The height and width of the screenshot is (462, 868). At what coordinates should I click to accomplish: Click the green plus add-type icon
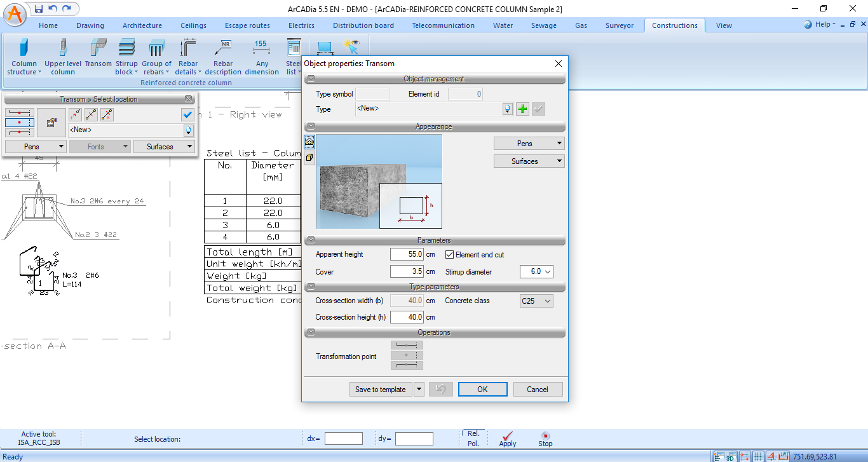[522, 109]
